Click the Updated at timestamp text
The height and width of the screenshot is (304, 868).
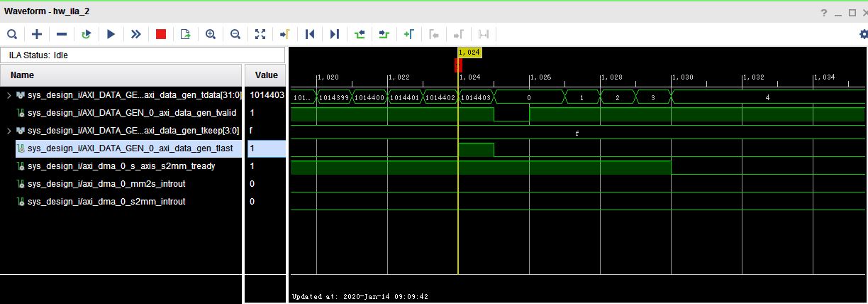pyautogui.click(x=360, y=297)
